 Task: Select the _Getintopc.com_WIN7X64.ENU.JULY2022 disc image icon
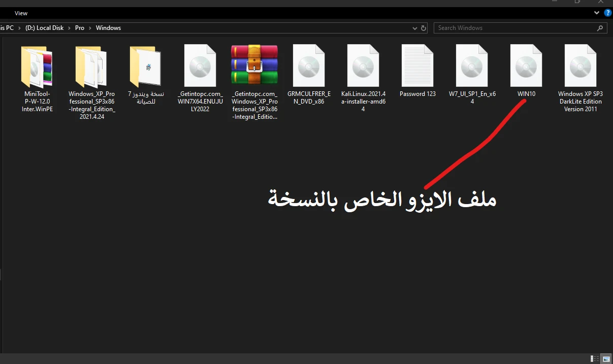[x=200, y=66]
